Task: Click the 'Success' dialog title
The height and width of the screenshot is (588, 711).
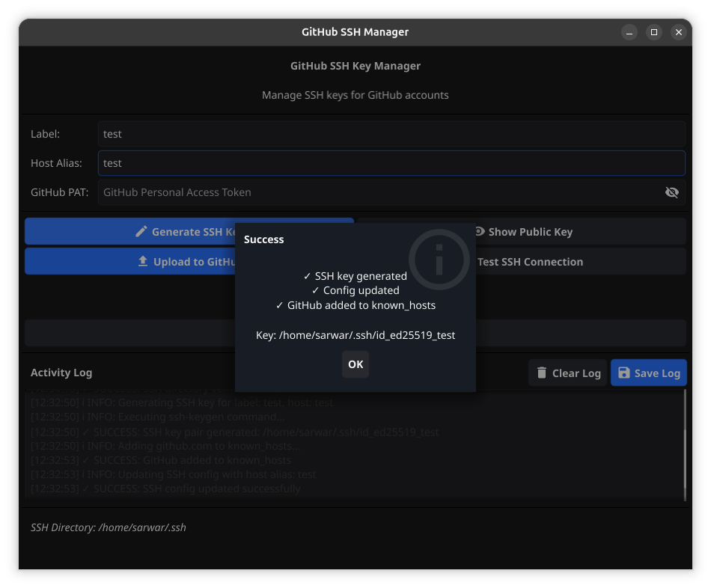Action: [264, 239]
